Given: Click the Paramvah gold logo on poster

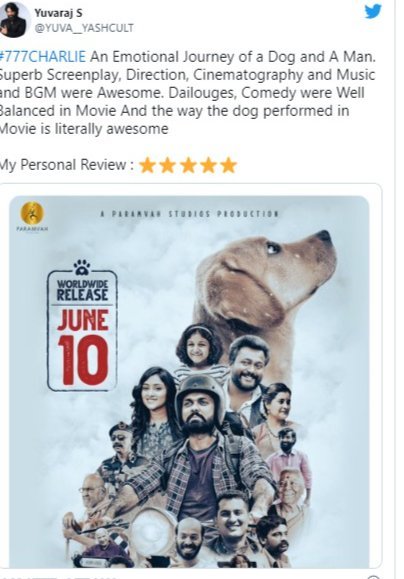Looking at the screenshot, I should click(32, 213).
